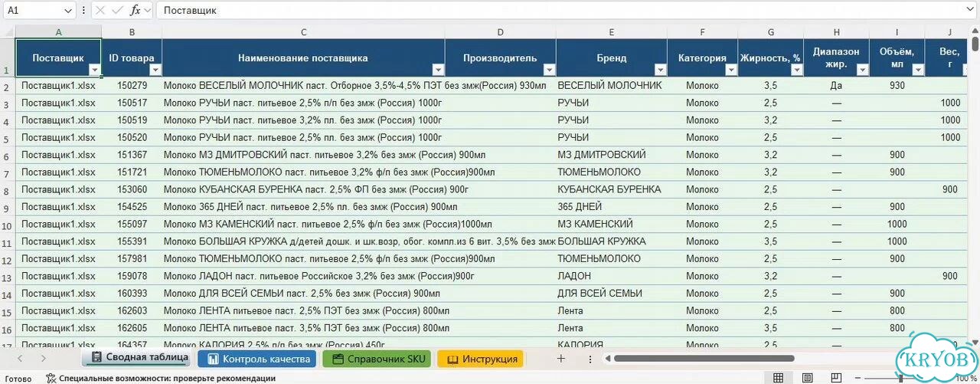This screenshot has width=980, height=384.
Task: Select product name Молоко МЗ ДМИТРОВСКИЙ паст.
Action: pyautogui.click(x=304, y=155)
